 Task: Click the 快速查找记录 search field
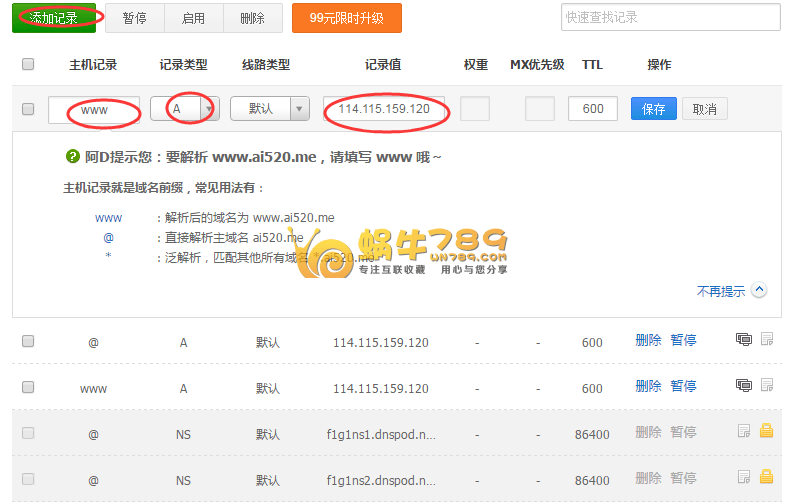click(x=670, y=17)
